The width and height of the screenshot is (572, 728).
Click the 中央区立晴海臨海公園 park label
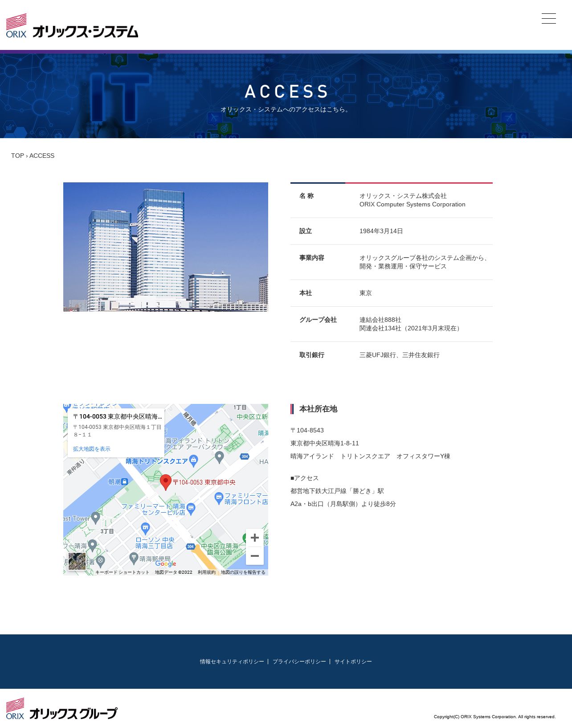click(x=220, y=549)
